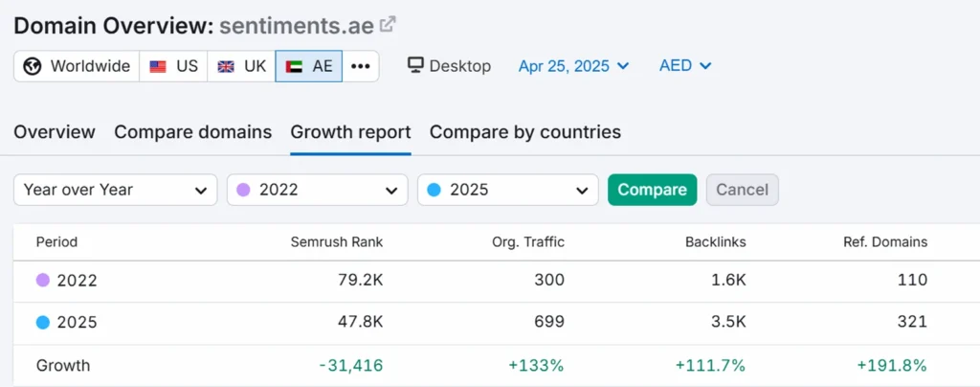
Task: Click the 699 organic traffic value
Action: tap(549, 323)
